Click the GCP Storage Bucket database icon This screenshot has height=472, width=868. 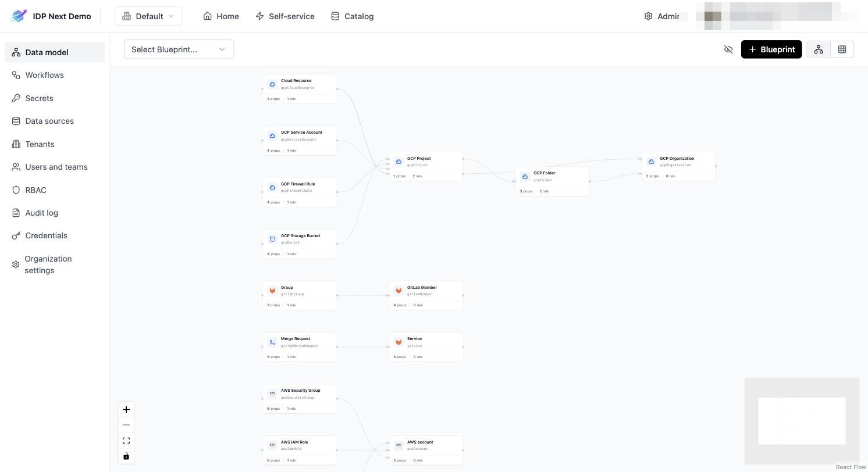272,239
